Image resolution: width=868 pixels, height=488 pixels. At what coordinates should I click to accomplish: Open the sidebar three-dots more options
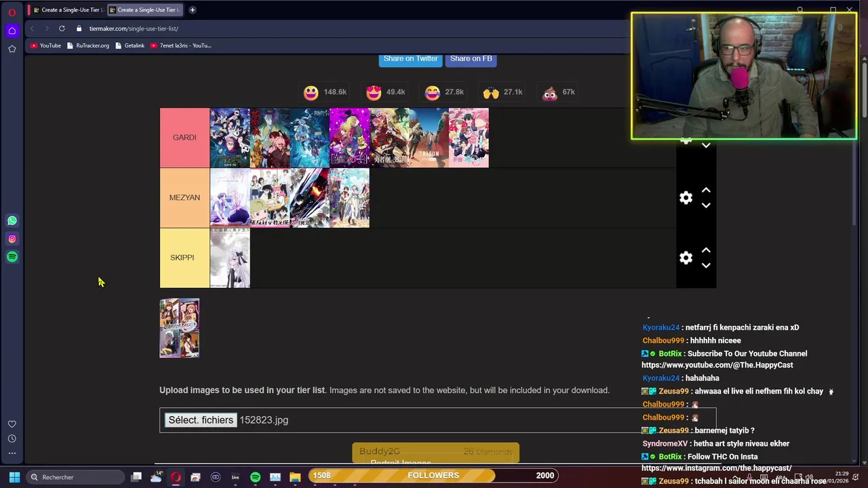[x=12, y=453]
